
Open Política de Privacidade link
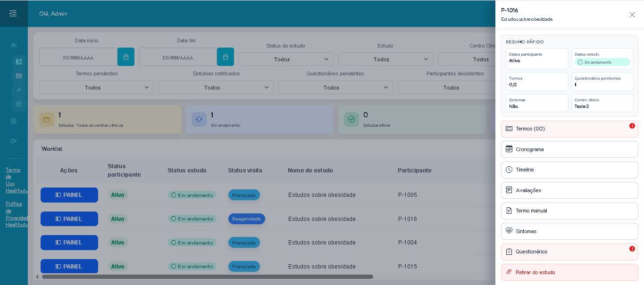[17, 214]
